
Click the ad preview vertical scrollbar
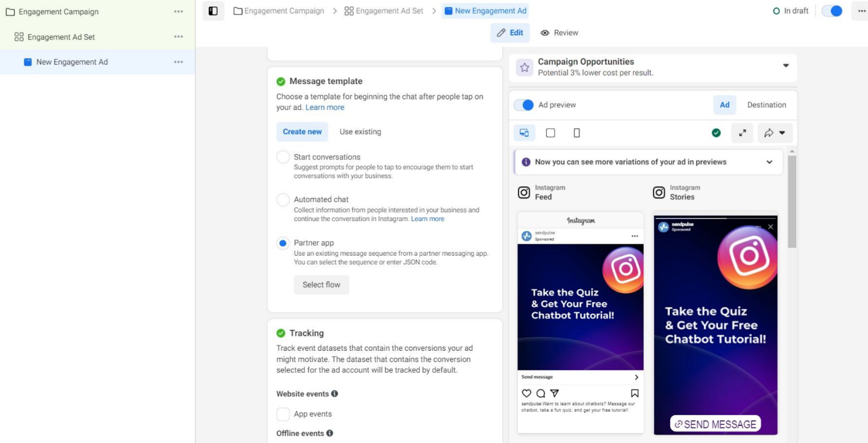point(792,201)
